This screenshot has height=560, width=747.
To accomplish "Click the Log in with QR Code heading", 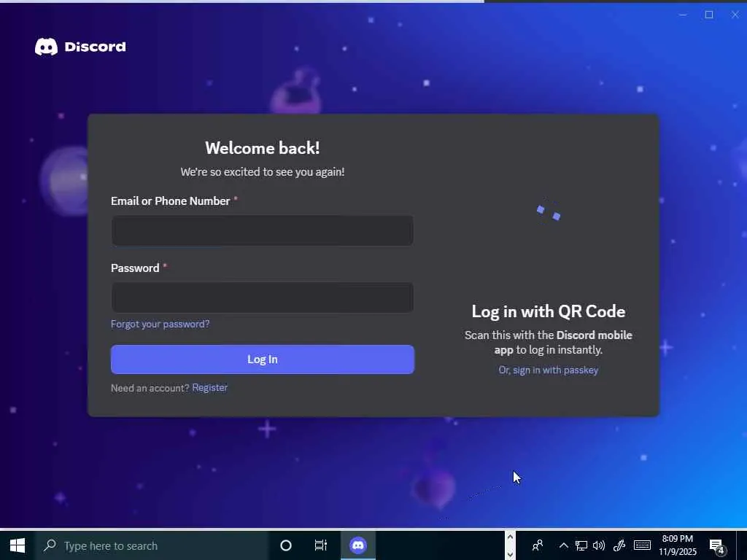I will click(x=549, y=311).
